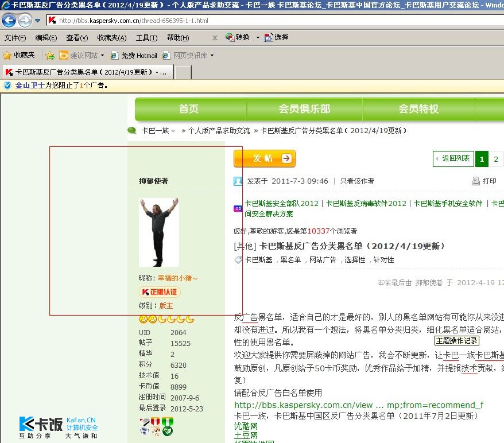Open 个人版产品求助交流 breadcrumb link

[x=219, y=131]
